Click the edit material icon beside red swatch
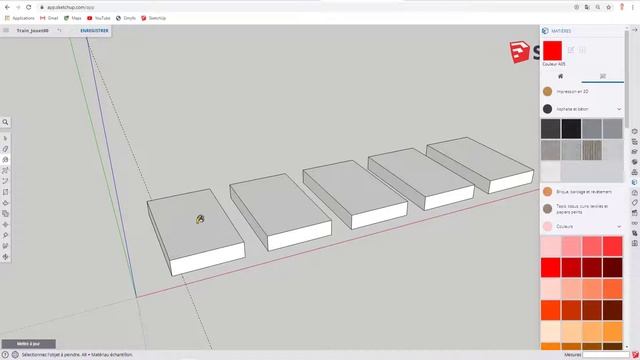This screenshot has height=360, width=640. 571,50
